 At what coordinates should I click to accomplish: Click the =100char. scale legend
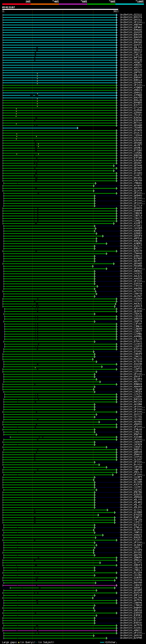click(108, 642)
